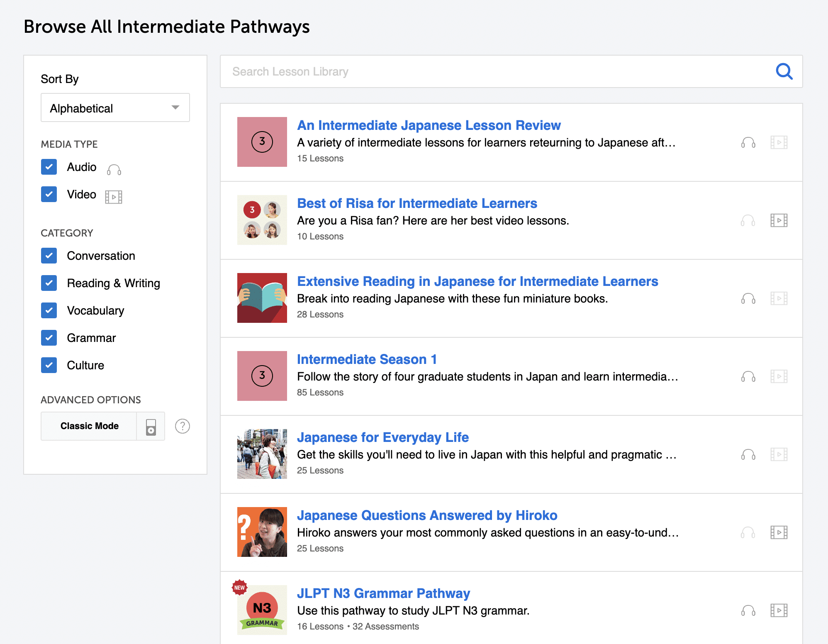Click the Extensive Reading book thumbnail
This screenshot has width=828, height=644.
262,298
